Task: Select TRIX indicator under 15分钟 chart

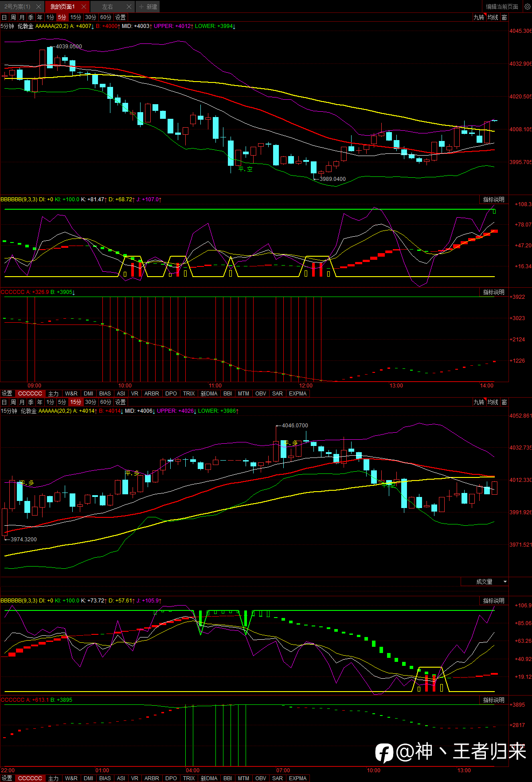Action: [189, 778]
